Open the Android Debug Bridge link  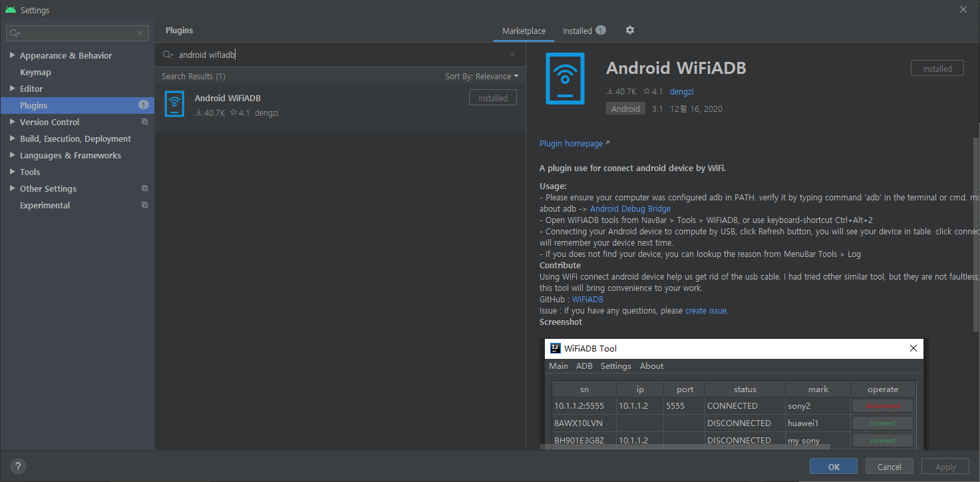(x=630, y=208)
